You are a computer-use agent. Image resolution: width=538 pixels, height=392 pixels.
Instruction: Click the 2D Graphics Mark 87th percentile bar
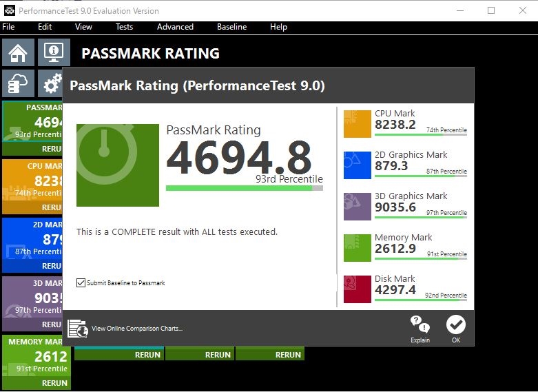pyautogui.click(x=421, y=176)
